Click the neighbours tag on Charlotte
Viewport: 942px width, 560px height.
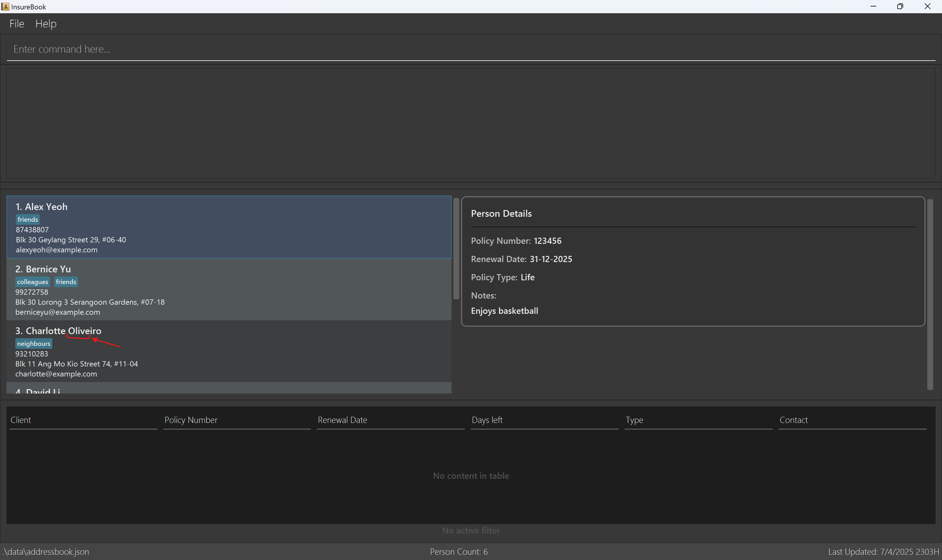tap(34, 344)
